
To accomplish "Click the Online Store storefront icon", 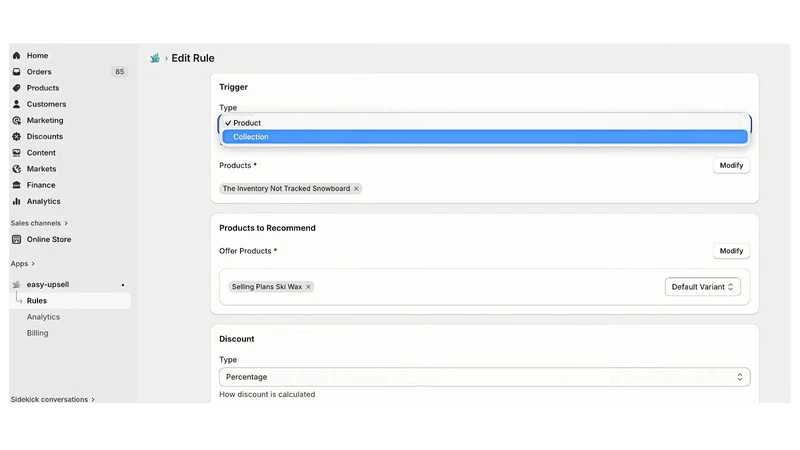I will 16,239.
